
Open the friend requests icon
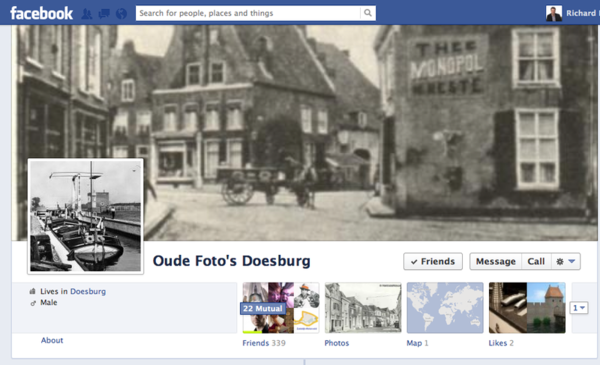[87, 14]
